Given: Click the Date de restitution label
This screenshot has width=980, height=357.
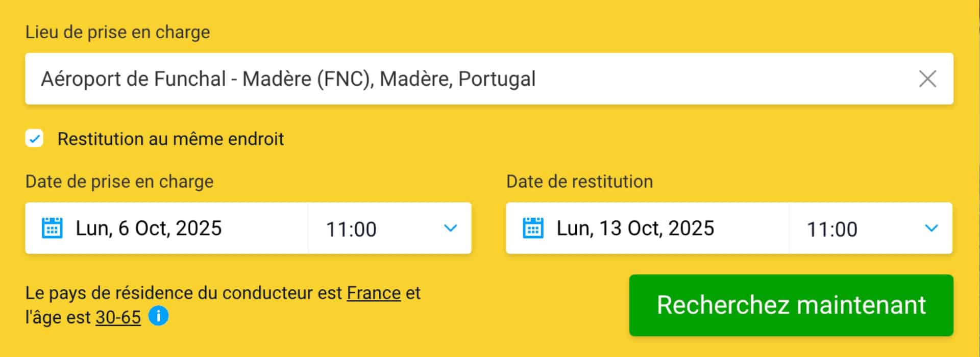Looking at the screenshot, I should pos(579,182).
